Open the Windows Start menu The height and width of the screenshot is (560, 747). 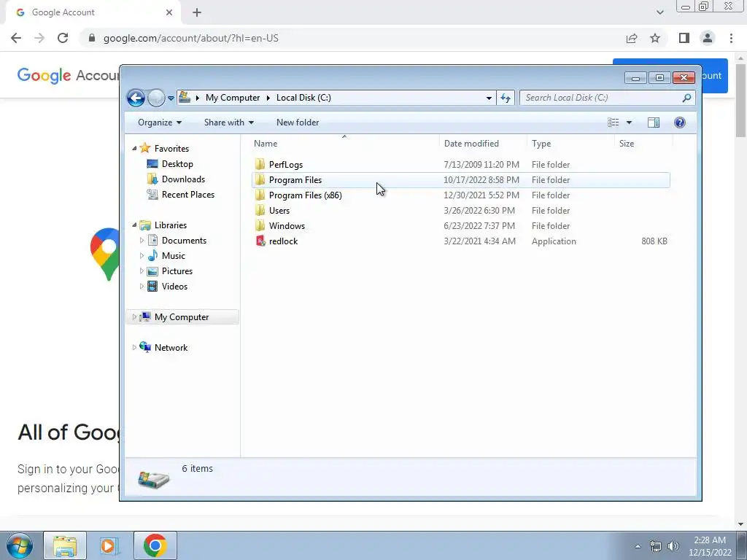(x=20, y=545)
